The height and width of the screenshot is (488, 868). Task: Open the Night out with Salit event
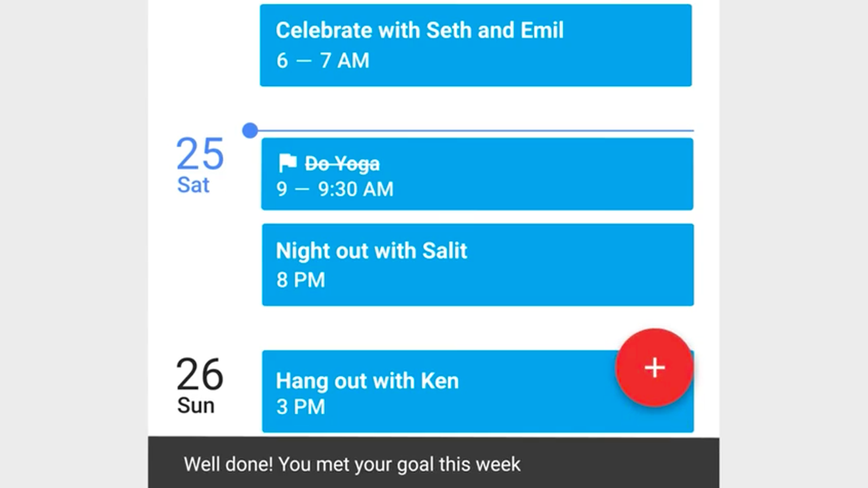477,265
